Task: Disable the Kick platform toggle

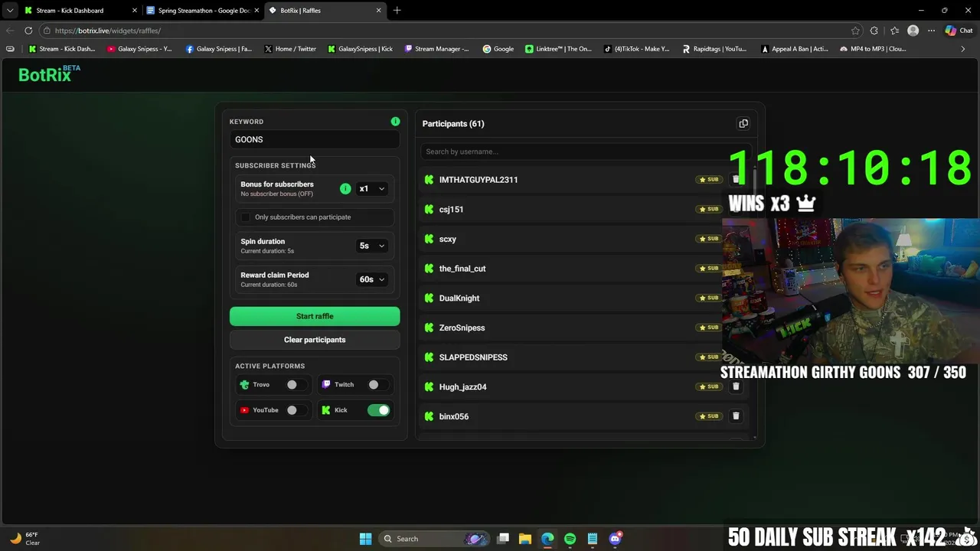Action: coord(378,410)
